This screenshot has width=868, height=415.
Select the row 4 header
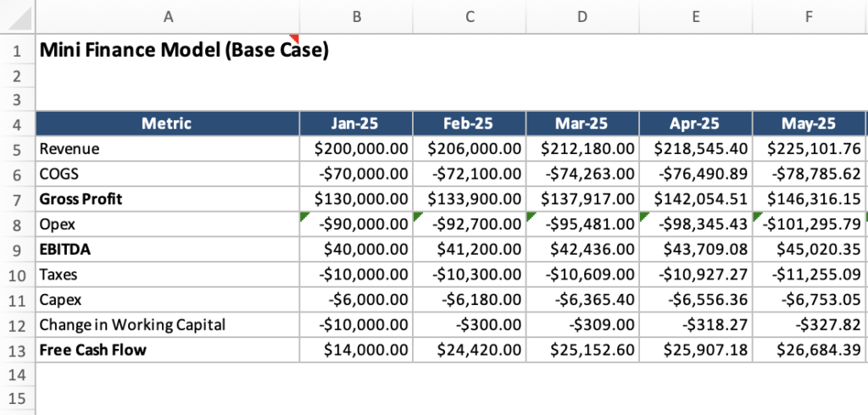[17, 124]
